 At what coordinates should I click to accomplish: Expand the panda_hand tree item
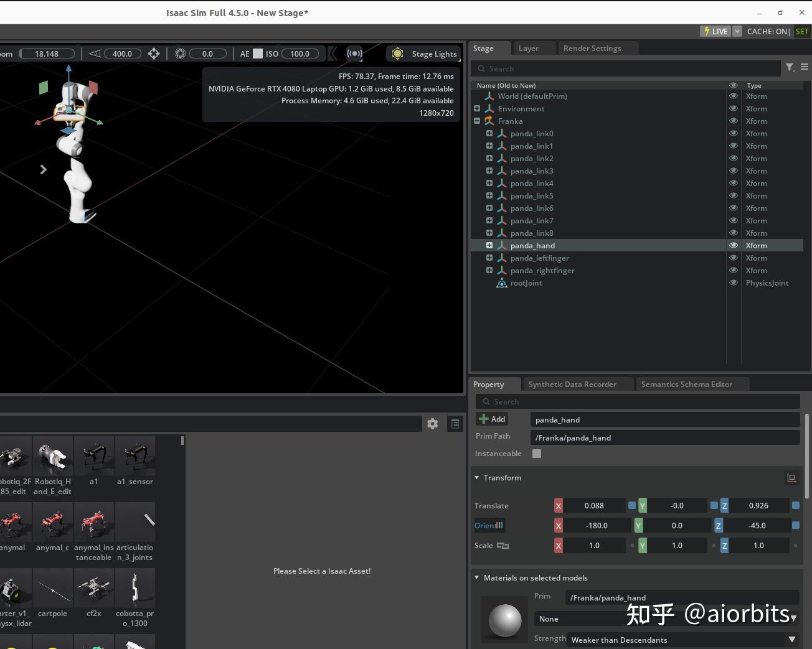pos(489,245)
